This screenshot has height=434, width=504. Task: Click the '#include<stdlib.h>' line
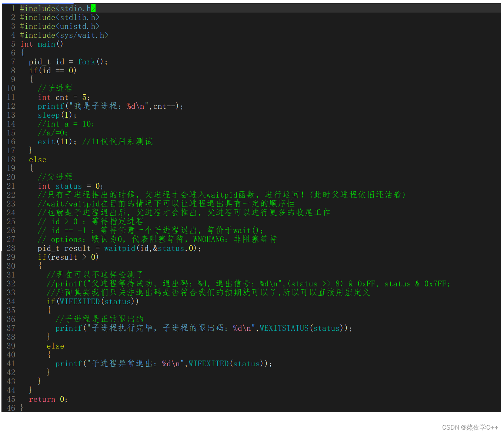[60, 17]
